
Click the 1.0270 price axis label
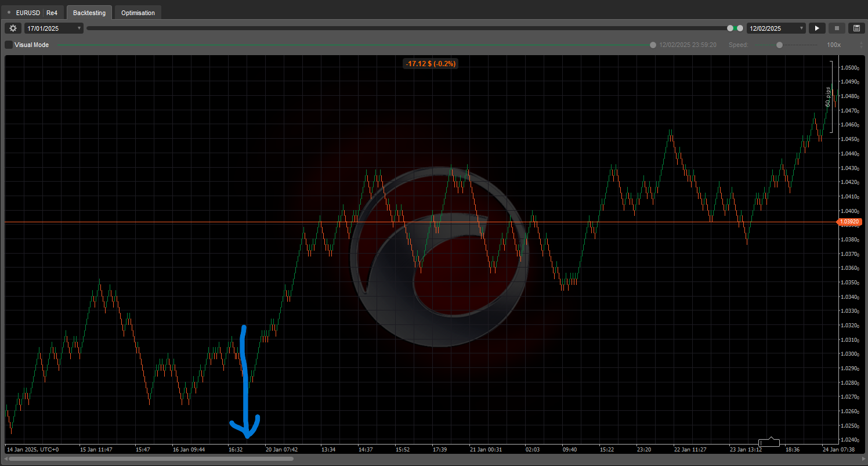pyautogui.click(x=849, y=397)
